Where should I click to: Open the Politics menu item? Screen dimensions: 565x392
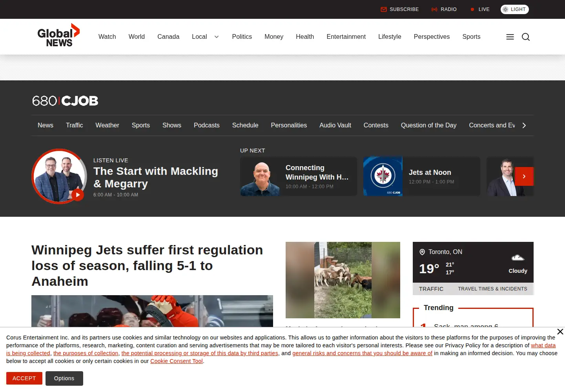(242, 36)
